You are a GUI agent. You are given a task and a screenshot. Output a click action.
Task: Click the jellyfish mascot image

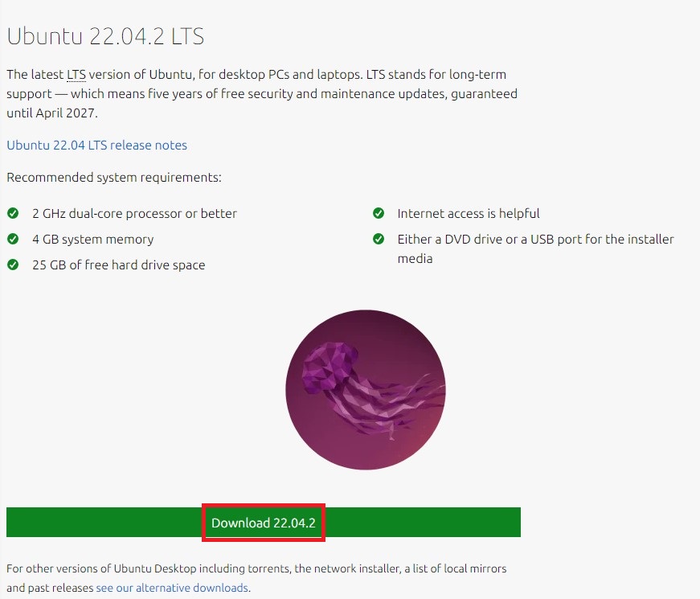(366, 389)
